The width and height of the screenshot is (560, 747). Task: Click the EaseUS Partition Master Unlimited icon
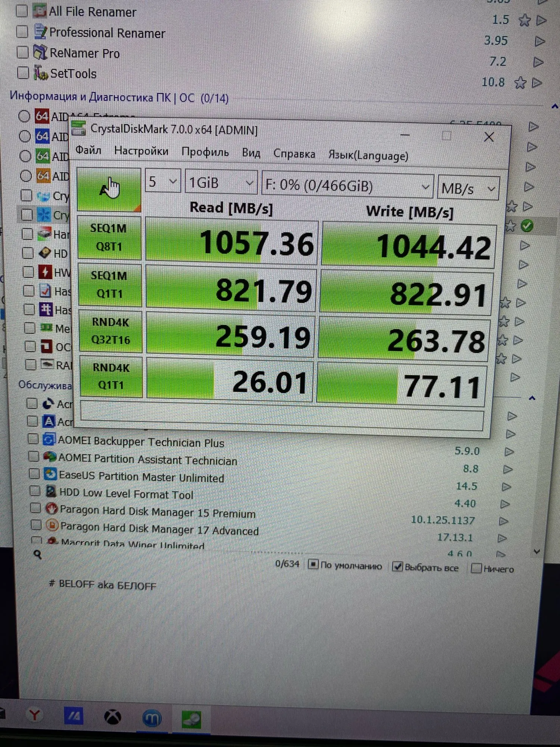point(50,474)
